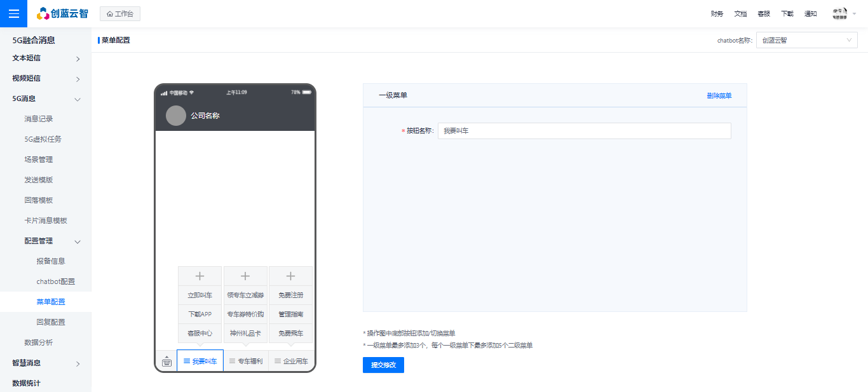Focus the 按钮名称 input field
Screen dimensions: 868x392
[585, 131]
